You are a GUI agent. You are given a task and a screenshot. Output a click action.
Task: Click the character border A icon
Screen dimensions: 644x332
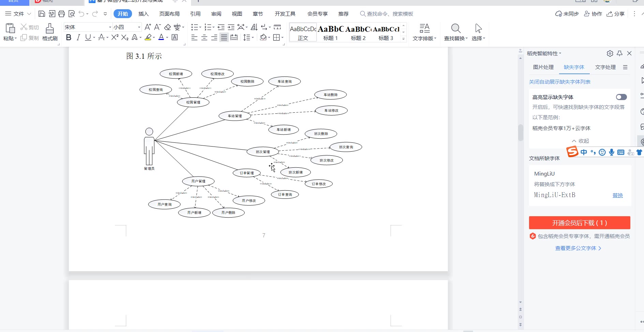click(175, 37)
